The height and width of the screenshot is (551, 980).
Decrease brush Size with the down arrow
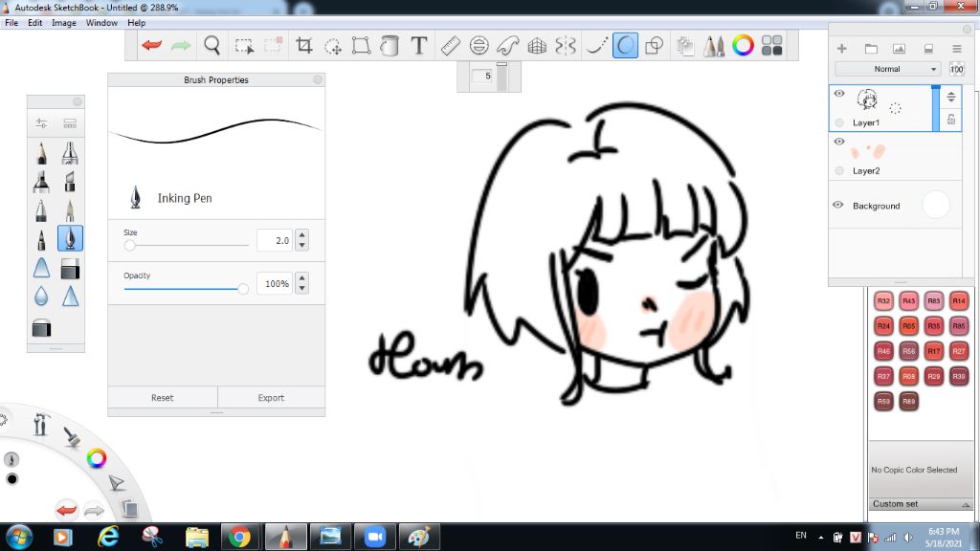pyautogui.click(x=302, y=246)
